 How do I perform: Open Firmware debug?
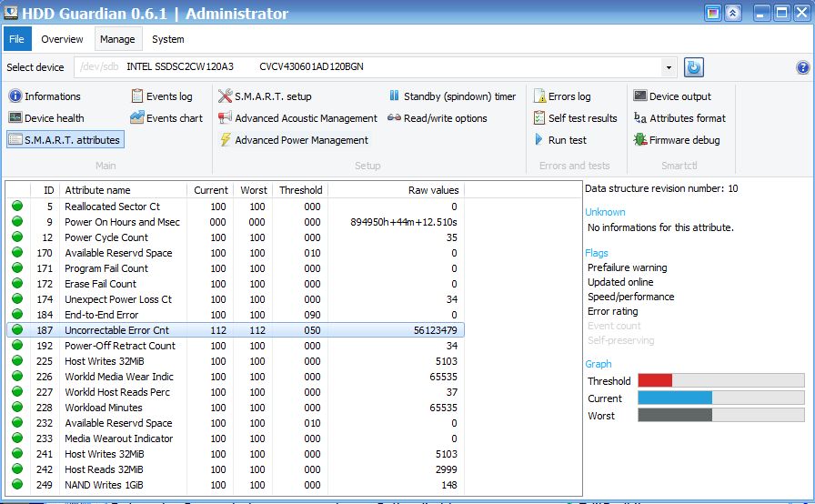(677, 140)
